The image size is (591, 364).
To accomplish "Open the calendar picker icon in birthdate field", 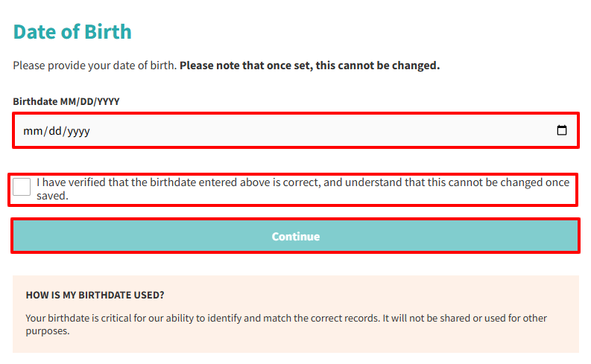I will (x=562, y=131).
